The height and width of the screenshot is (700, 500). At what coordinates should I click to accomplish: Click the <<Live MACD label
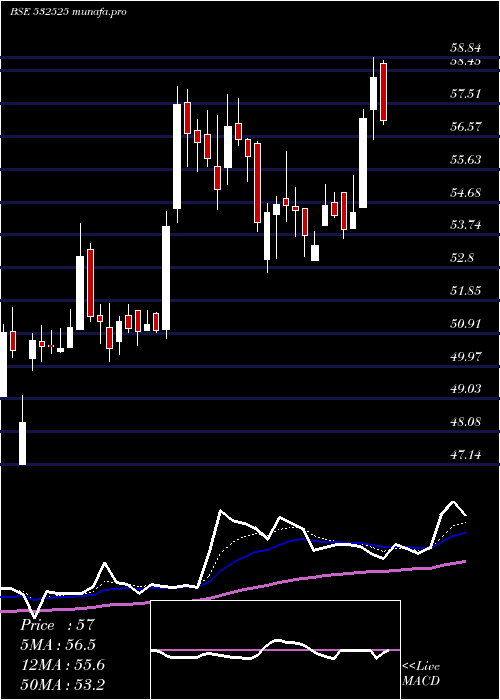tap(421, 674)
